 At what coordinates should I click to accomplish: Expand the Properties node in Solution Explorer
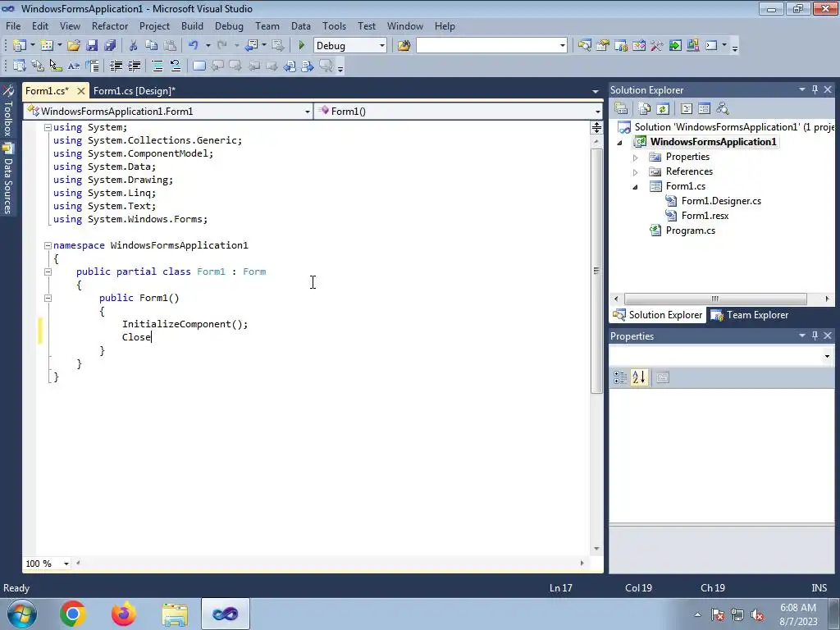pyautogui.click(x=636, y=157)
